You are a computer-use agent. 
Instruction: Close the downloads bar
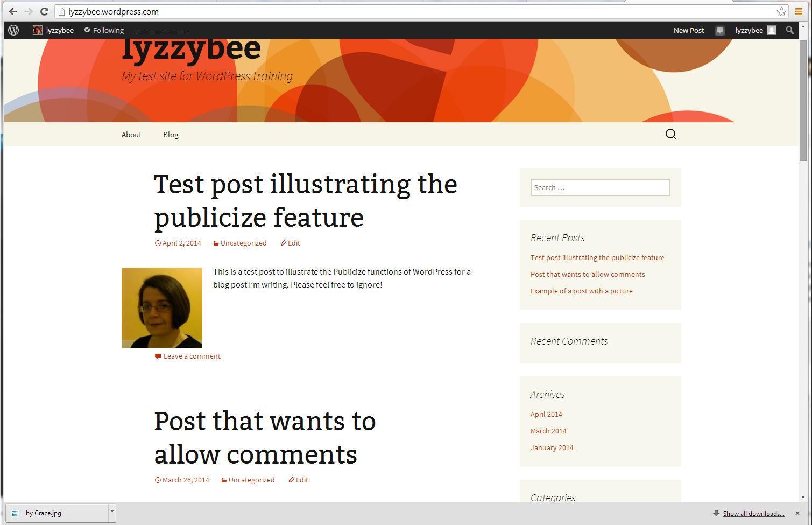click(797, 513)
